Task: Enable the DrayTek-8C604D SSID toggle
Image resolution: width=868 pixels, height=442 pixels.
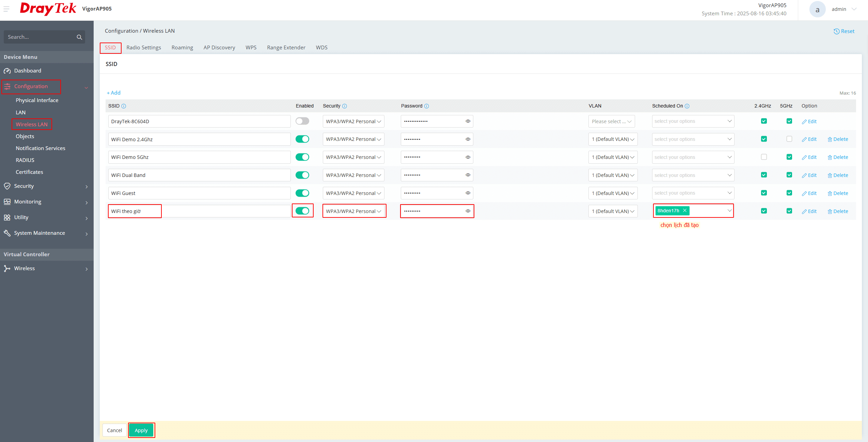Action: tap(302, 121)
